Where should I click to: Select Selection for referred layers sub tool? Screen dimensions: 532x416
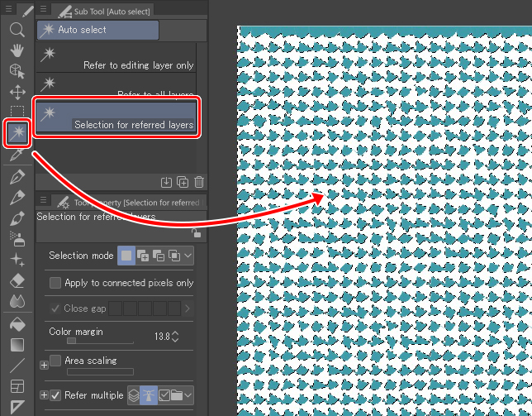coord(116,116)
